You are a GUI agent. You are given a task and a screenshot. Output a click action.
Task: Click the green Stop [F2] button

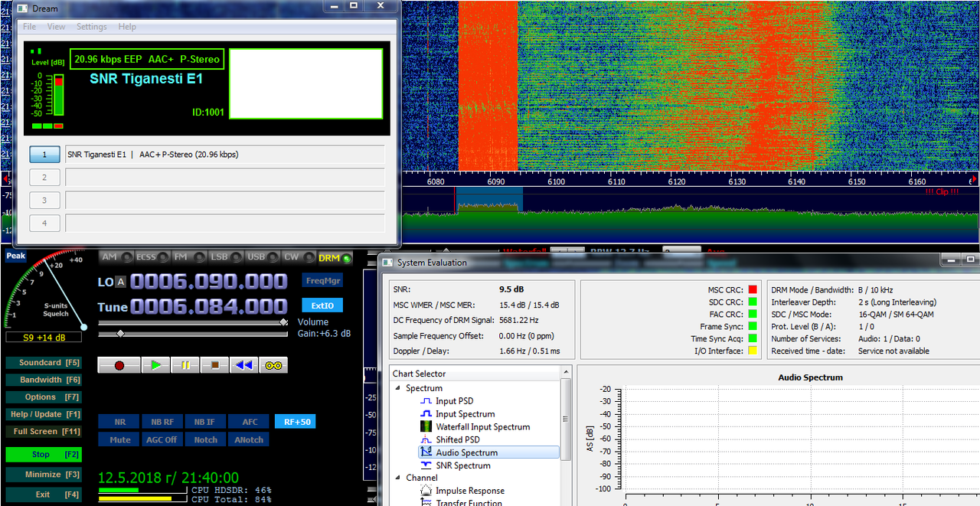43,455
